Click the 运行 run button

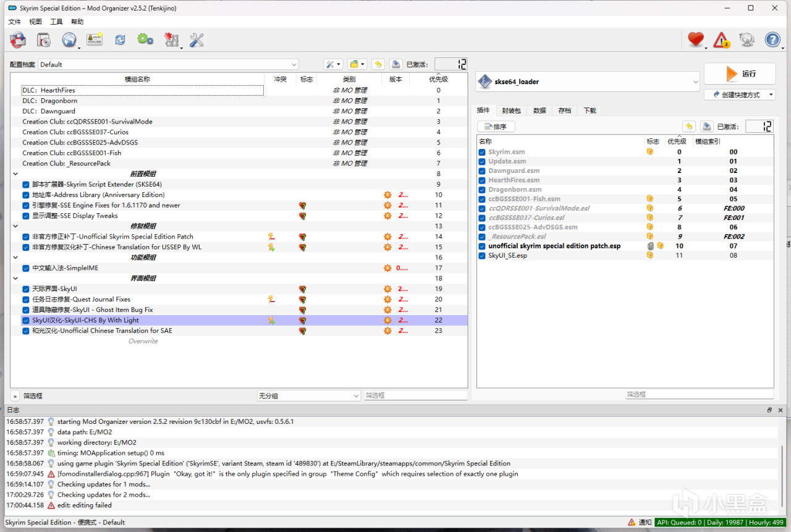click(x=740, y=74)
